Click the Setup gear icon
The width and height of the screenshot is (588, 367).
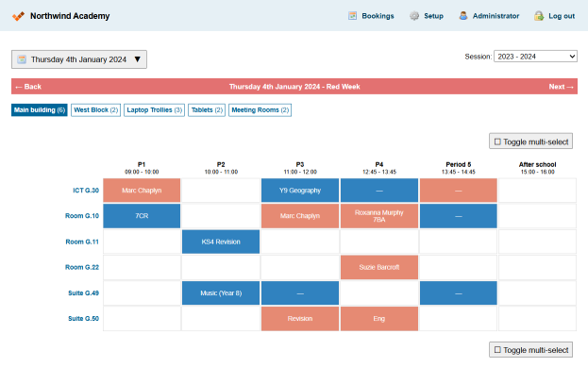[x=414, y=16]
